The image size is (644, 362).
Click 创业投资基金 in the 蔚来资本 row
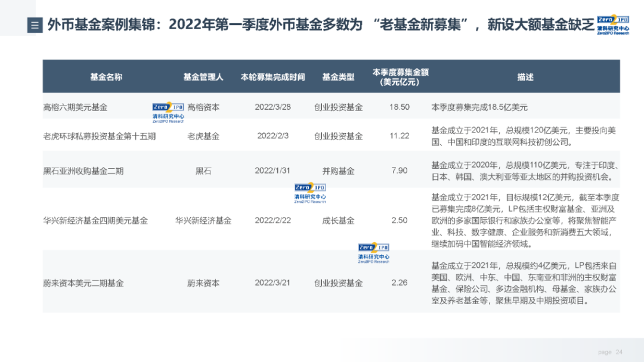point(339,283)
